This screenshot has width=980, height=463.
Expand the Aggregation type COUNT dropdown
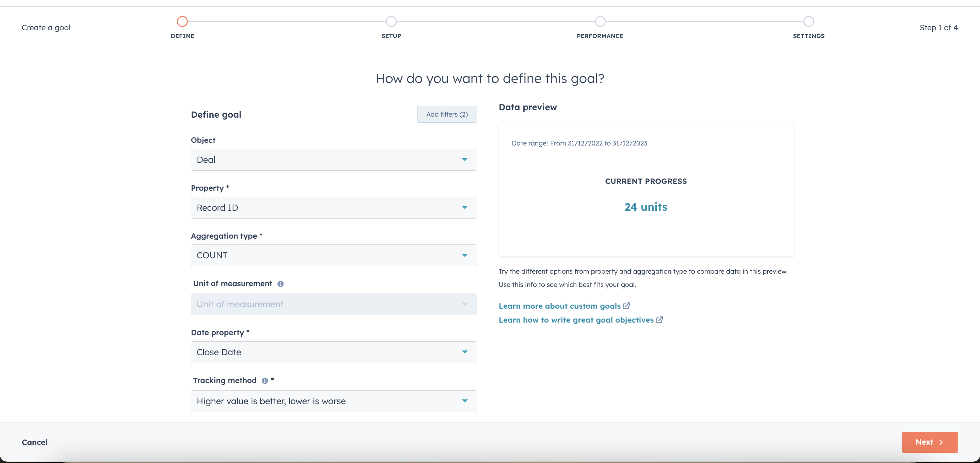[333, 255]
